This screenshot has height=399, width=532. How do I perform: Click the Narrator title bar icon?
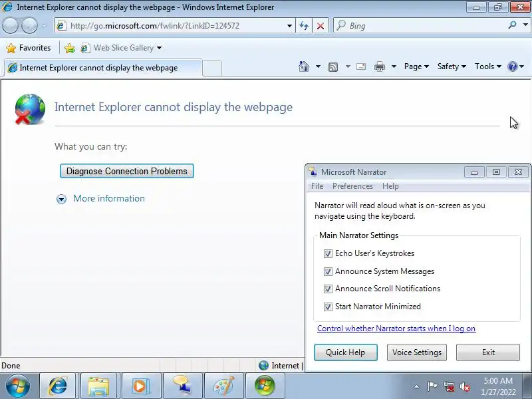click(313, 172)
